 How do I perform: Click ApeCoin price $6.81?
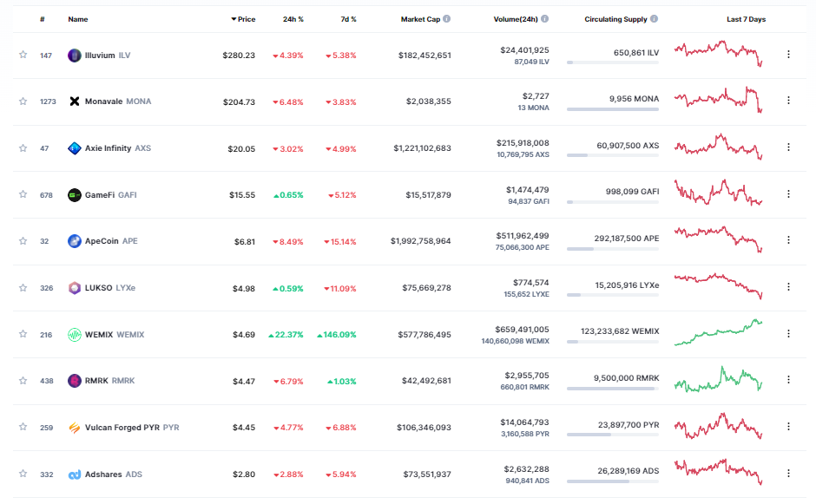click(x=245, y=242)
